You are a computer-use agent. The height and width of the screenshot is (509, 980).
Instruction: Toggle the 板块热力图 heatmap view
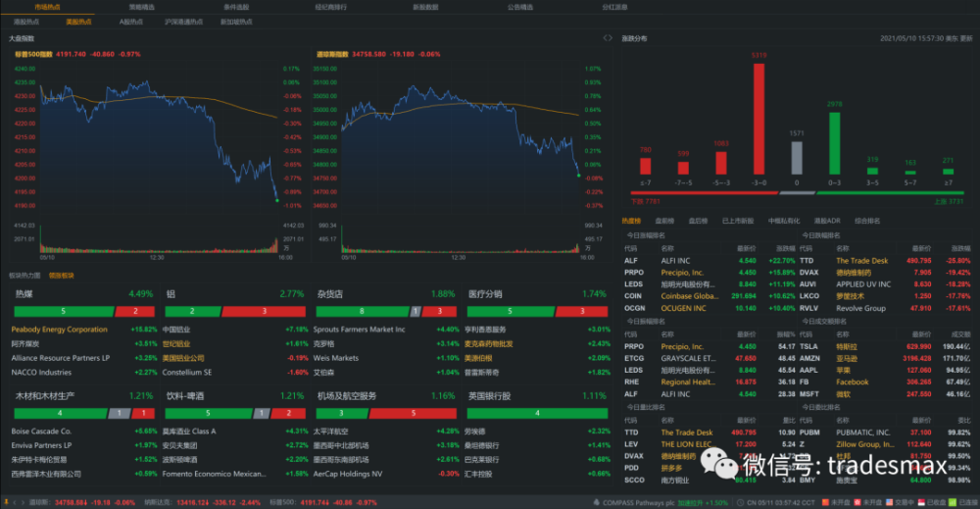tap(24, 276)
